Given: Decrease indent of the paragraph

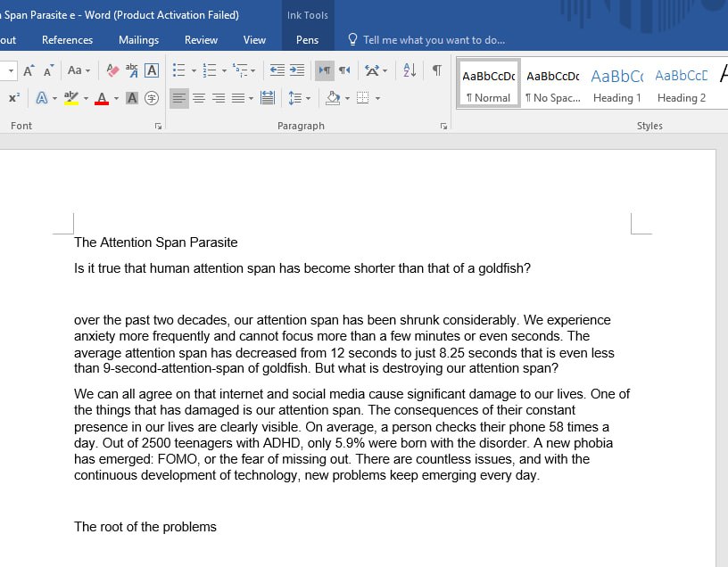Looking at the screenshot, I should click(x=277, y=70).
